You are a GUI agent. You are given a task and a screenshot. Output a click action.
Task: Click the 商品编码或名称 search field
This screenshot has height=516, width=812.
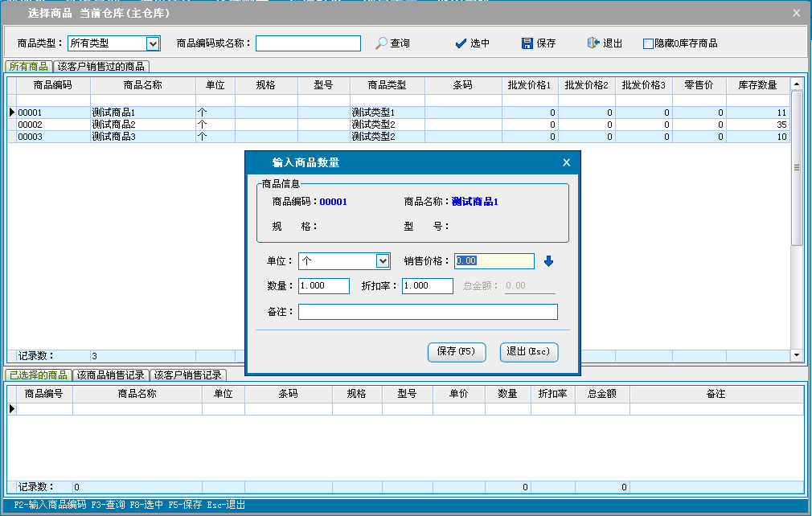[x=308, y=43]
